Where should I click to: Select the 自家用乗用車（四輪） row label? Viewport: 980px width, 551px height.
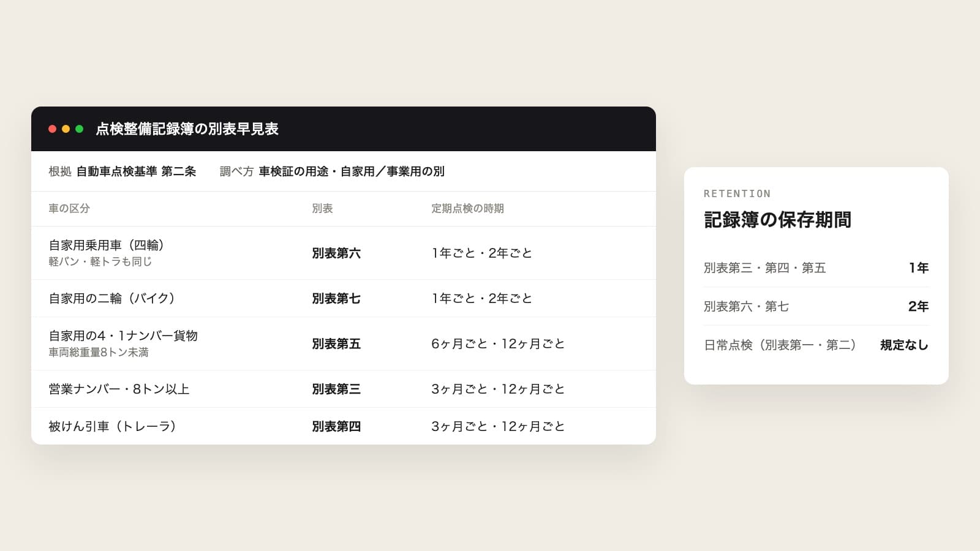[x=107, y=245]
